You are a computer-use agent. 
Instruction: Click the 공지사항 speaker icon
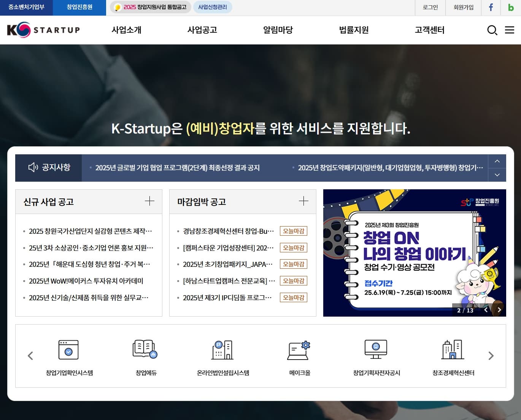[x=33, y=167]
